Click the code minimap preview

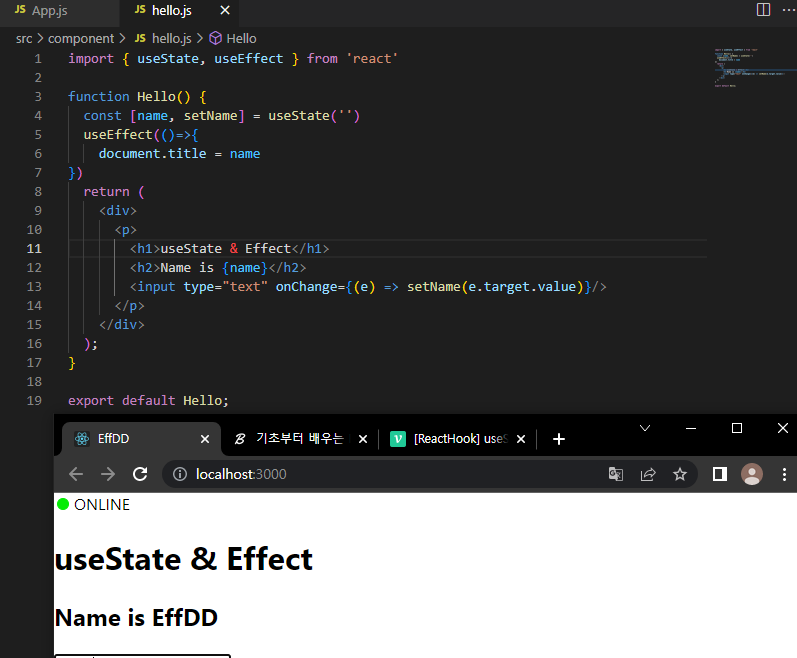pos(755,68)
